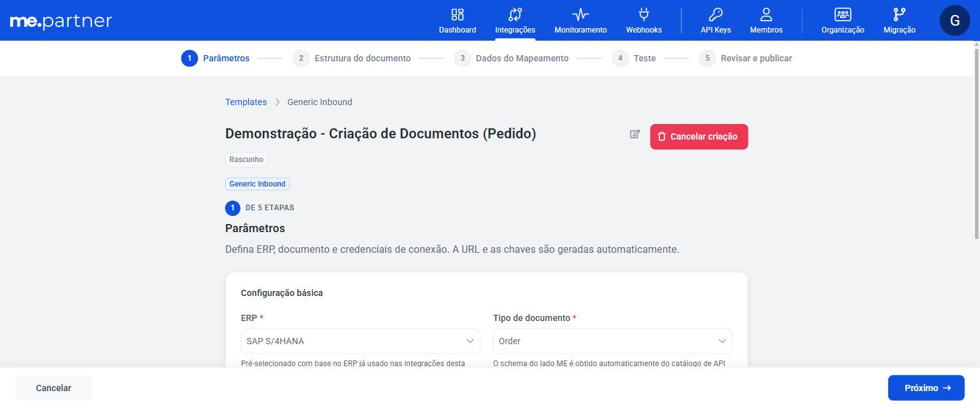Open Organização icon
Viewport: 980px width, 408px height.
click(x=842, y=14)
